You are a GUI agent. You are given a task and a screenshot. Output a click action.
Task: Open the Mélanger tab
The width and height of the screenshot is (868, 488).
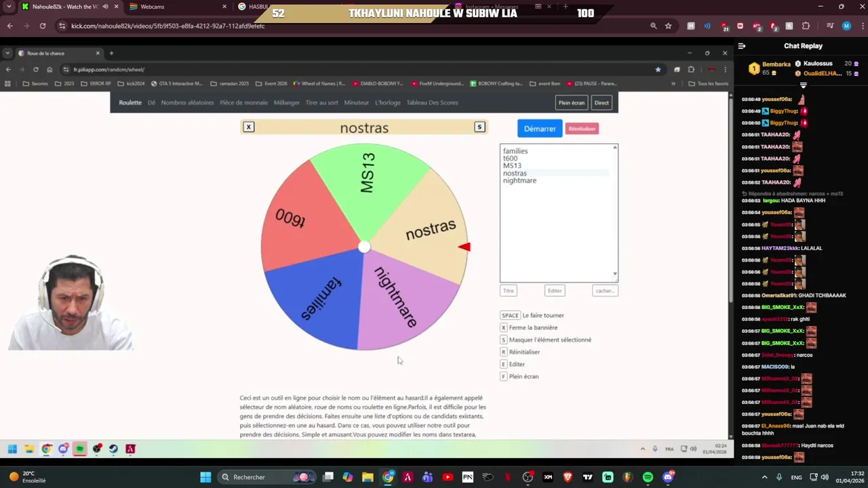[287, 103]
